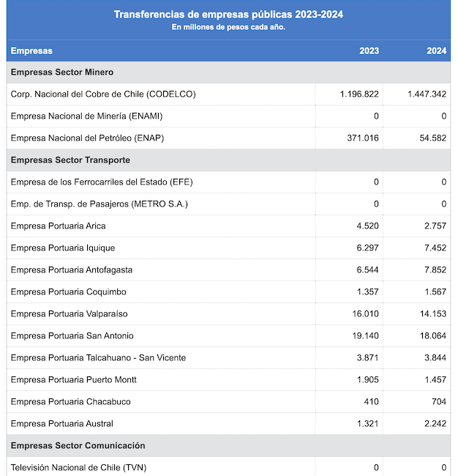Viewport: 458px width, 476px height.
Task: Click the '2023' column header
Action: click(x=369, y=51)
